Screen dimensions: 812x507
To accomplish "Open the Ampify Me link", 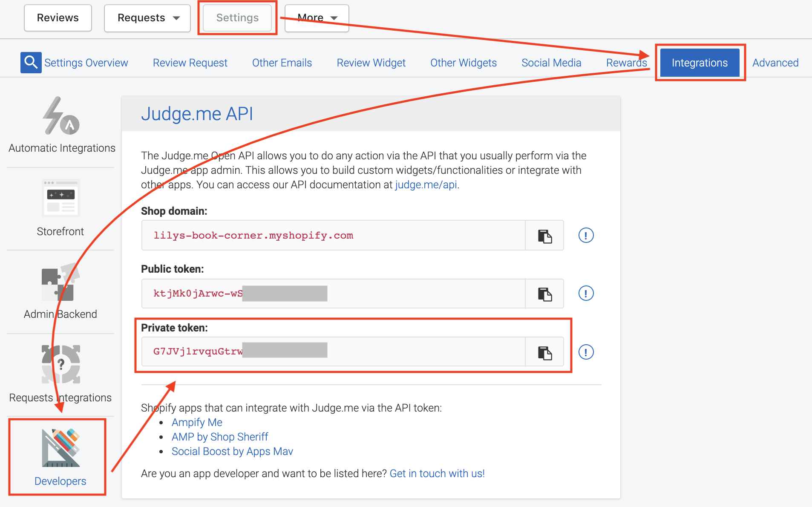I will click(x=197, y=422).
